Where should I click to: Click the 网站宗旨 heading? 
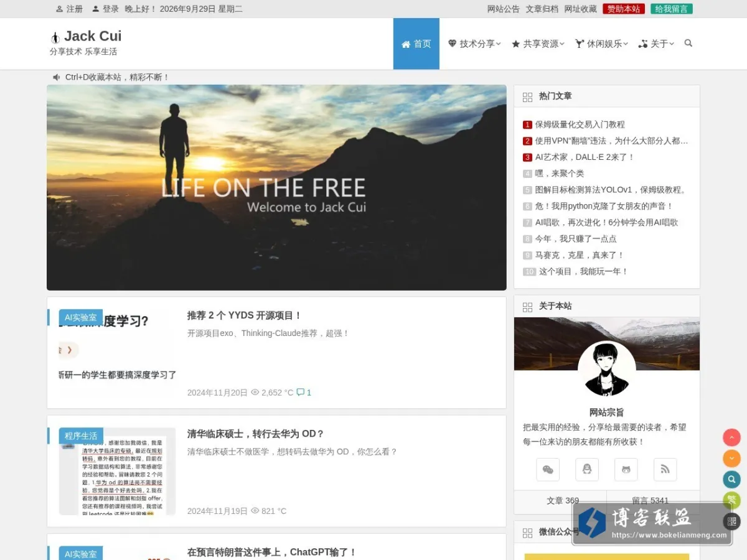point(607,413)
